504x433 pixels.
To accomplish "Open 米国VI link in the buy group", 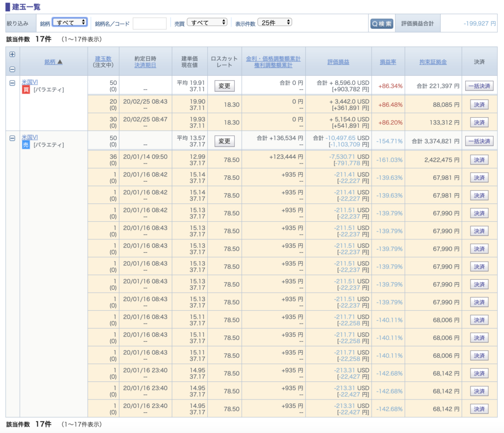I will coord(30,82).
